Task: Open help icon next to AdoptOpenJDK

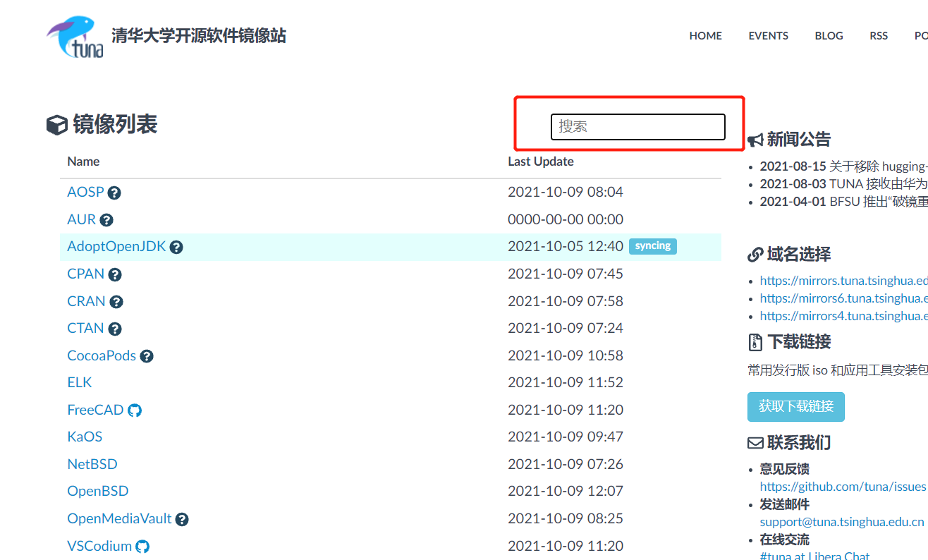Action: point(176,247)
